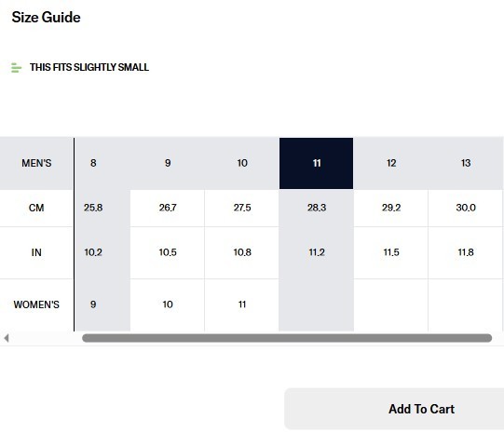Click the horizontal scrollbar thumb under table
504x446 pixels.
[287, 338]
